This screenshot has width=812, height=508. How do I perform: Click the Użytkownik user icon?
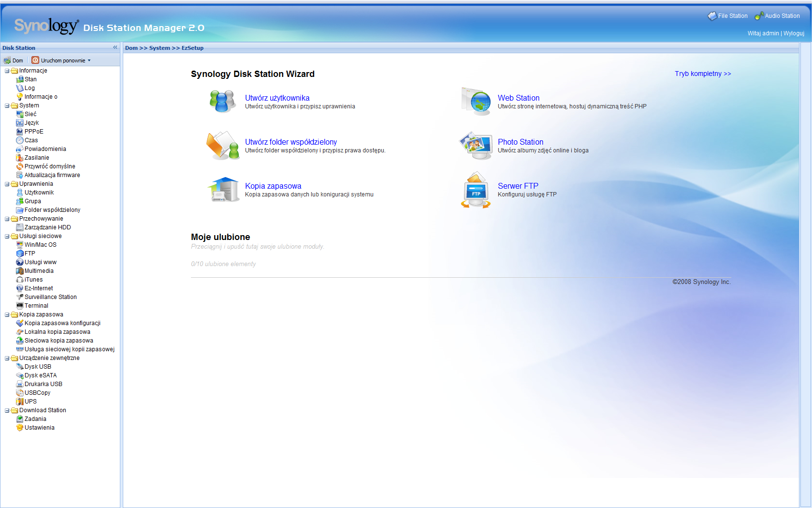coord(20,193)
